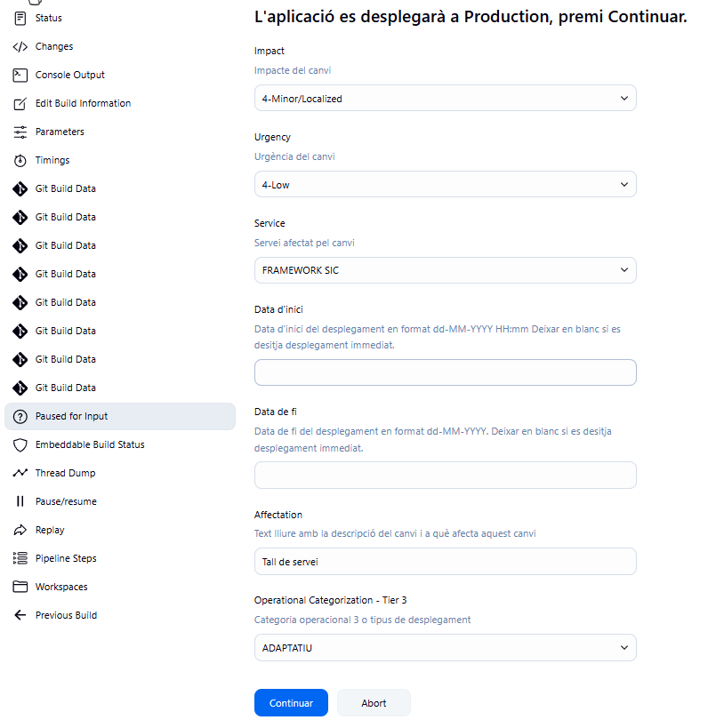Click the Changes code icon in sidebar
This screenshot has height=728, width=708.
click(x=20, y=46)
